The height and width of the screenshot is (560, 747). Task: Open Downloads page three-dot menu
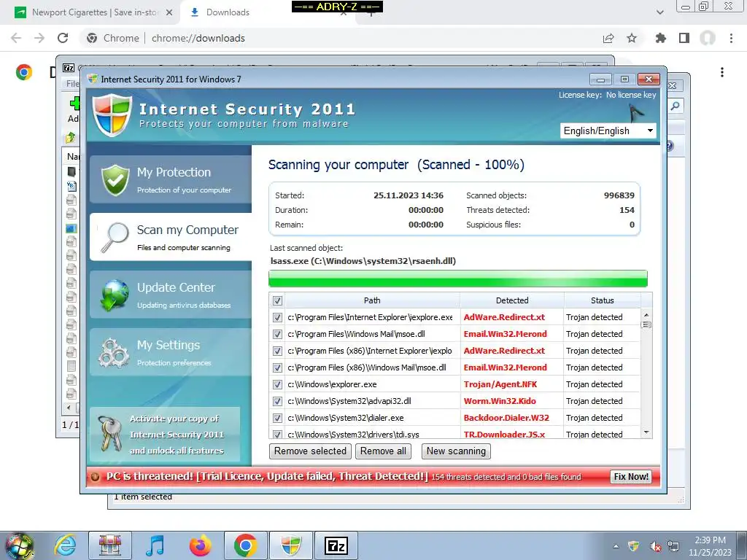point(722,72)
